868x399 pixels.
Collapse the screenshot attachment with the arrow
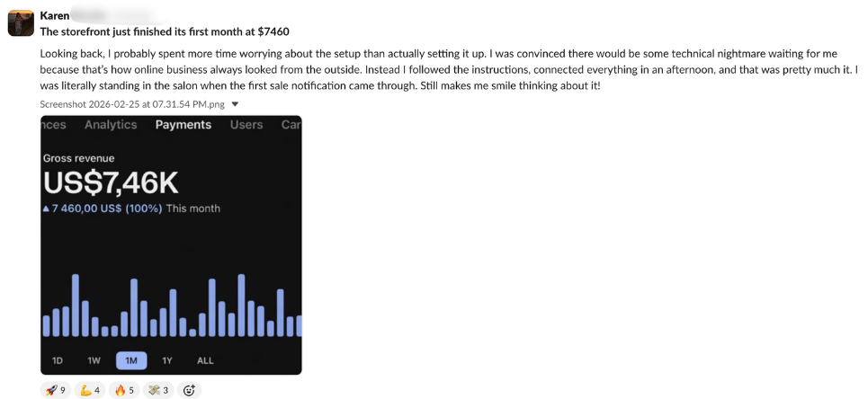coord(235,104)
